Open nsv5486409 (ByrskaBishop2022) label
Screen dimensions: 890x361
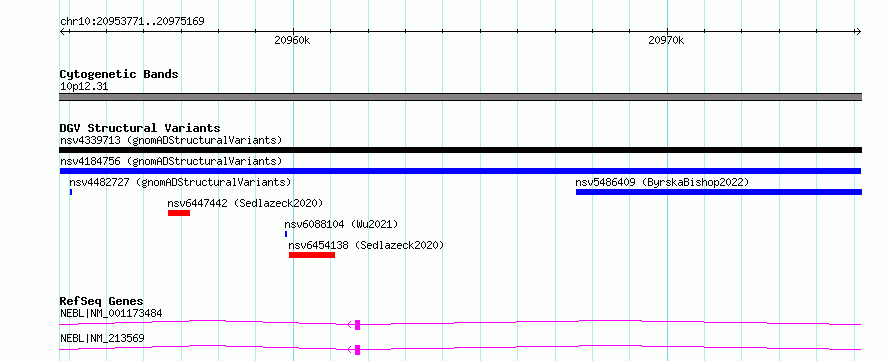click(x=662, y=182)
